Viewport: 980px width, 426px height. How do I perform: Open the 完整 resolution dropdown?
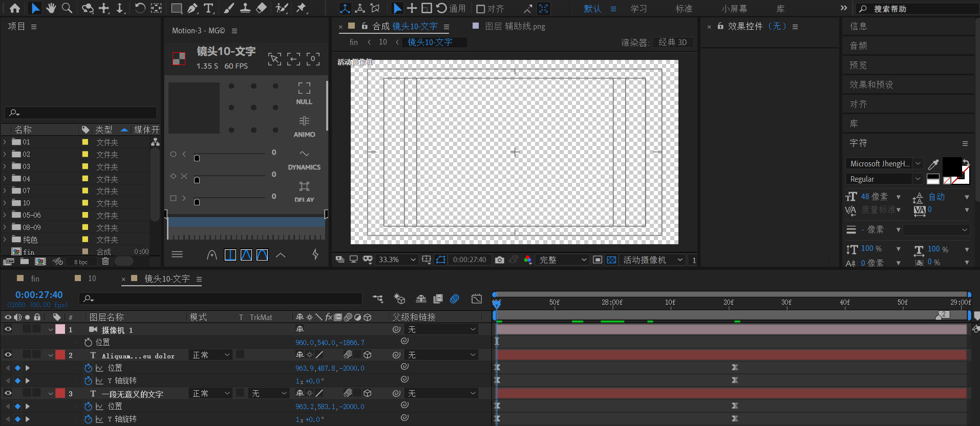[x=562, y=260]
